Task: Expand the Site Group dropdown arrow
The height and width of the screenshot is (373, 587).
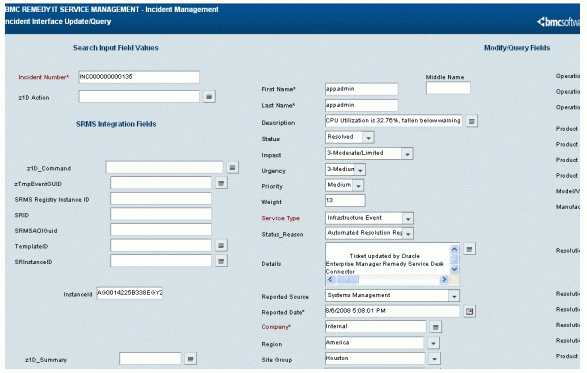Action: click(x=434, y=359)
